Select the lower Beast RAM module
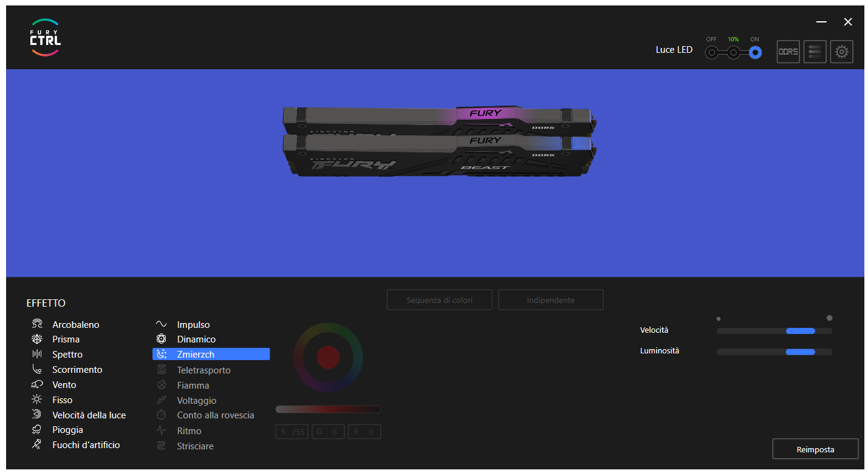This screenshot has width=868, height=473. [x=439, y=156]
